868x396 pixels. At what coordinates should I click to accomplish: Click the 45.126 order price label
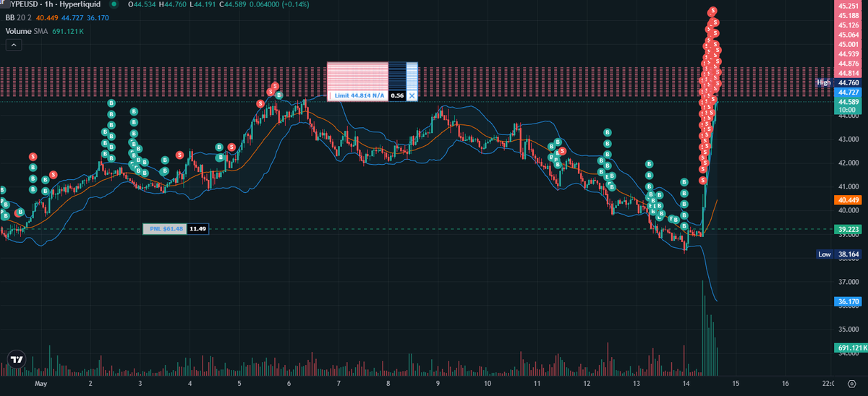point(848,25)
